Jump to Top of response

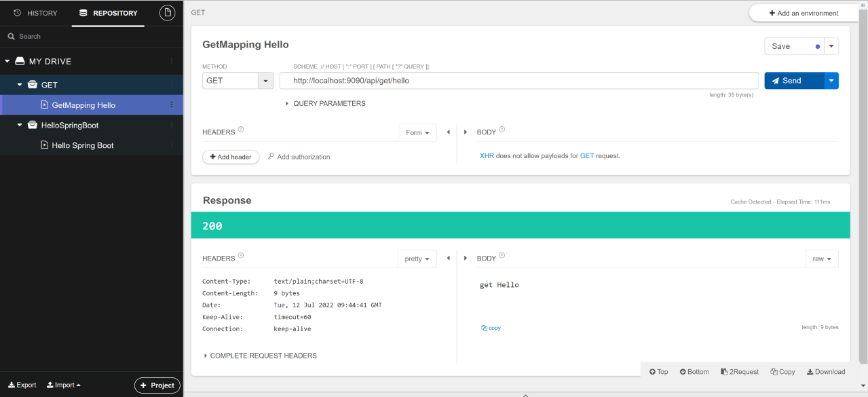pyautogui.click(x=659, y=372)
